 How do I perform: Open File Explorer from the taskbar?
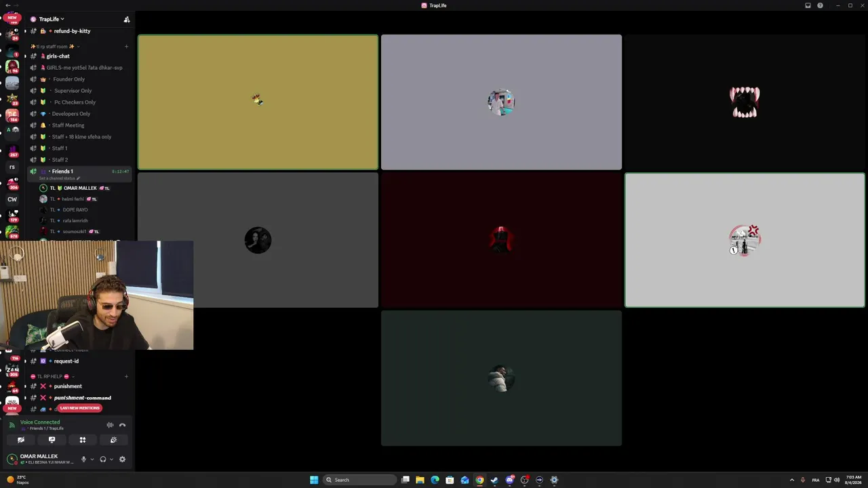(x=420, y=480)
